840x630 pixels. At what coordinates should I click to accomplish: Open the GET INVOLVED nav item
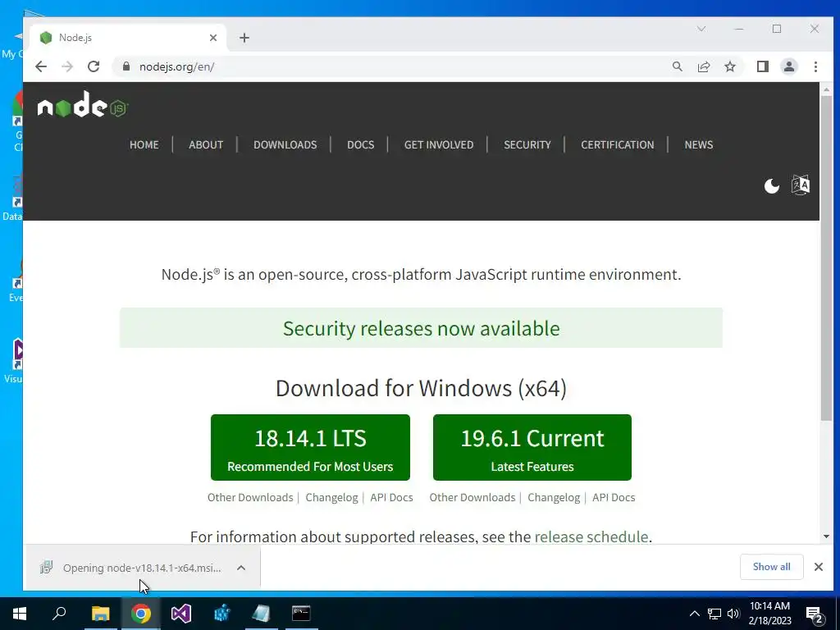(439, 144)
